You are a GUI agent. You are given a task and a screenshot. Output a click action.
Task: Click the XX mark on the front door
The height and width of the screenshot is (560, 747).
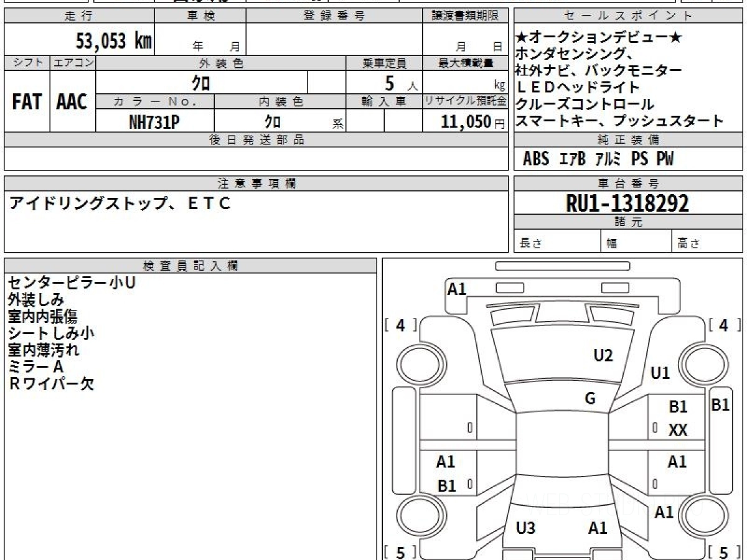[678, 430]
